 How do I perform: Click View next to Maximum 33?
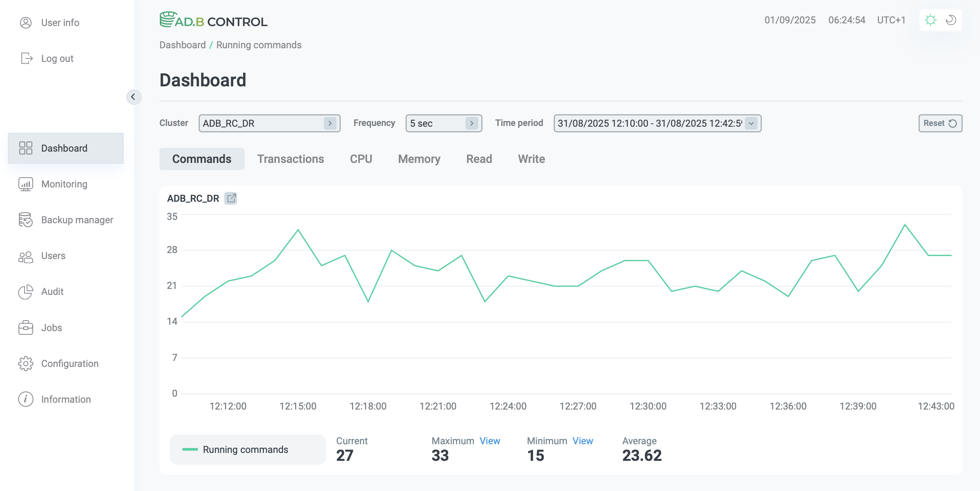point(490,441)
